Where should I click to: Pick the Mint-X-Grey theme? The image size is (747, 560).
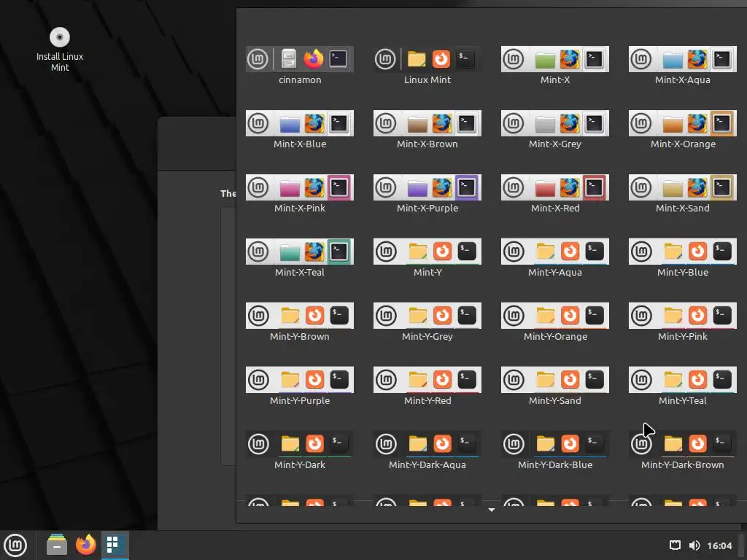(x=555, y=130)
